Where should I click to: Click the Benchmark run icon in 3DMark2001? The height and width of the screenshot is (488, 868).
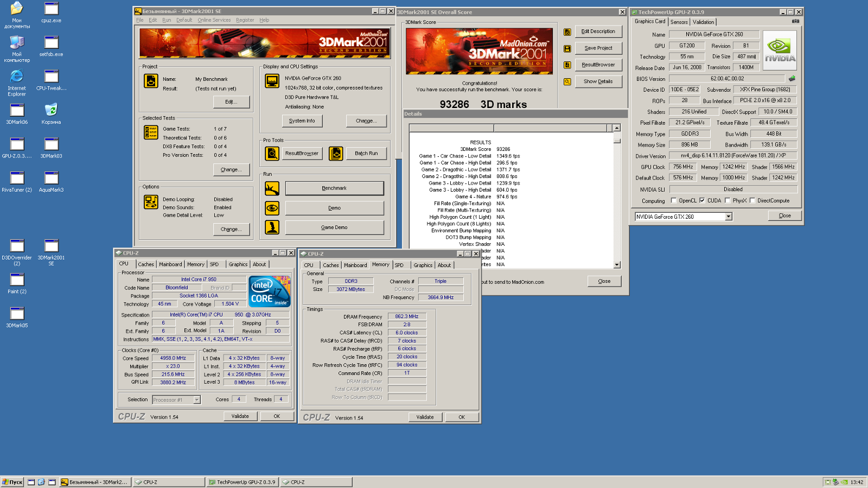(272, 188)
